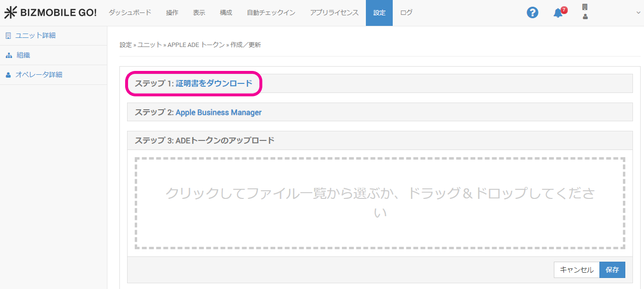Click the ADE token file drop zone
The height and width of the screenshot is (289, 644).
pos(380,203)
